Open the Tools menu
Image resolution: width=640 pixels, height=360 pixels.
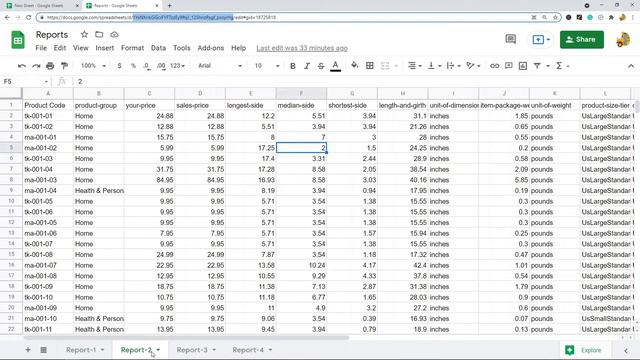pyautogui.click(x=182, y=48)
